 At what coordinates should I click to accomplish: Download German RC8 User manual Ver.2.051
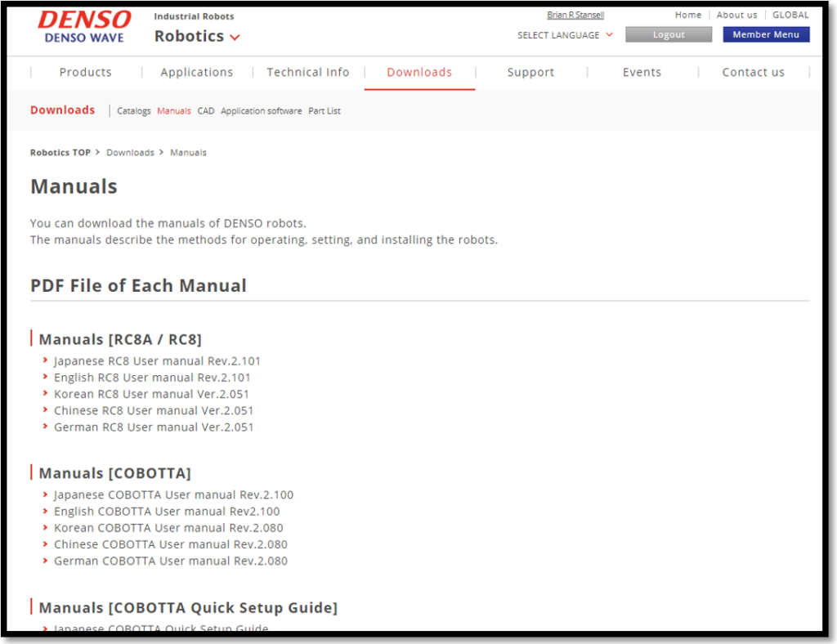(154, 427)
